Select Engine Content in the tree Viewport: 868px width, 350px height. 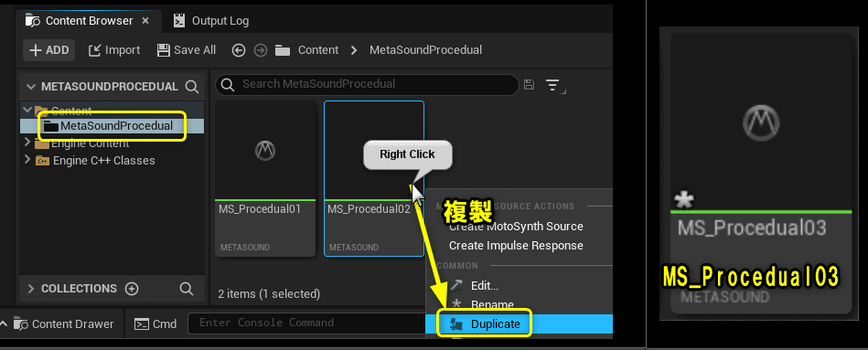(91, 143)
